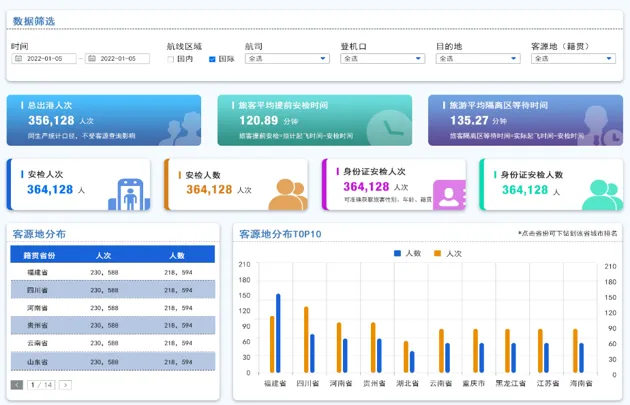Open the 客源地（籍贯）dropdown
The height and width of the screenshot is (405, 630).
pyautogui.click(x=573, y=59)
